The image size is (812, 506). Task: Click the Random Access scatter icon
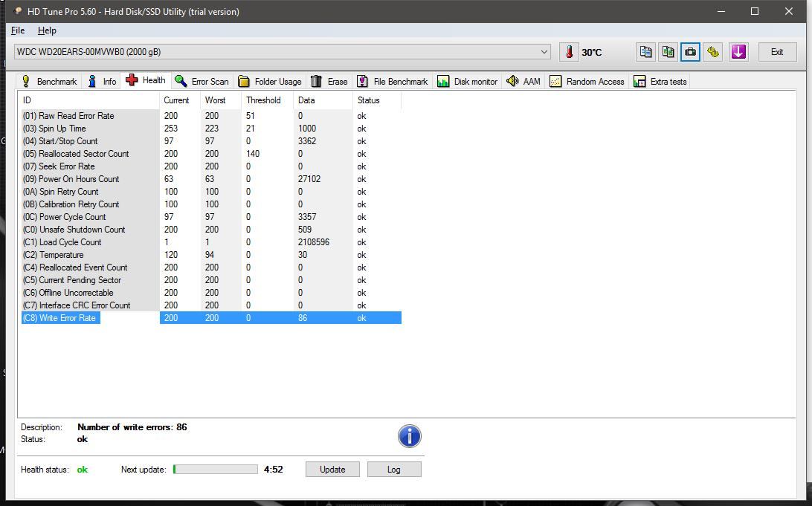(555, 81)
